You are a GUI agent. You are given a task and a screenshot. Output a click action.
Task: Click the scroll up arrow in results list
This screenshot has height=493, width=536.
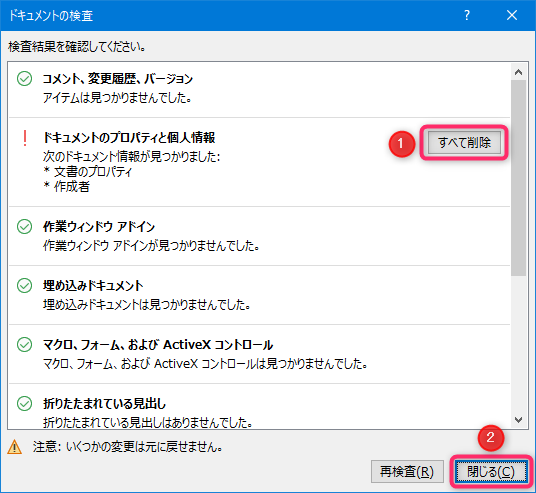519,72
